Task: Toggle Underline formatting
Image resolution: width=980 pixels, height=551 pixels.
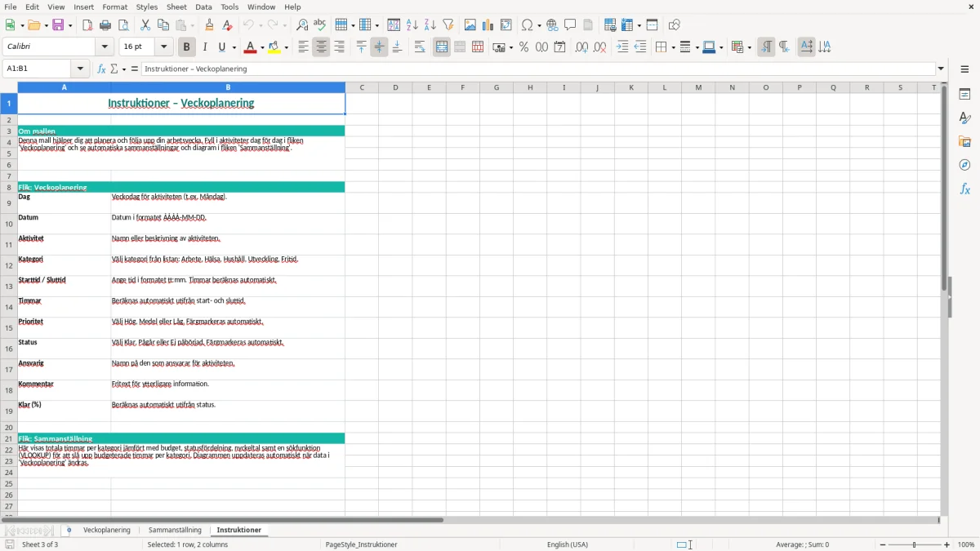Action: click(221, 47)
